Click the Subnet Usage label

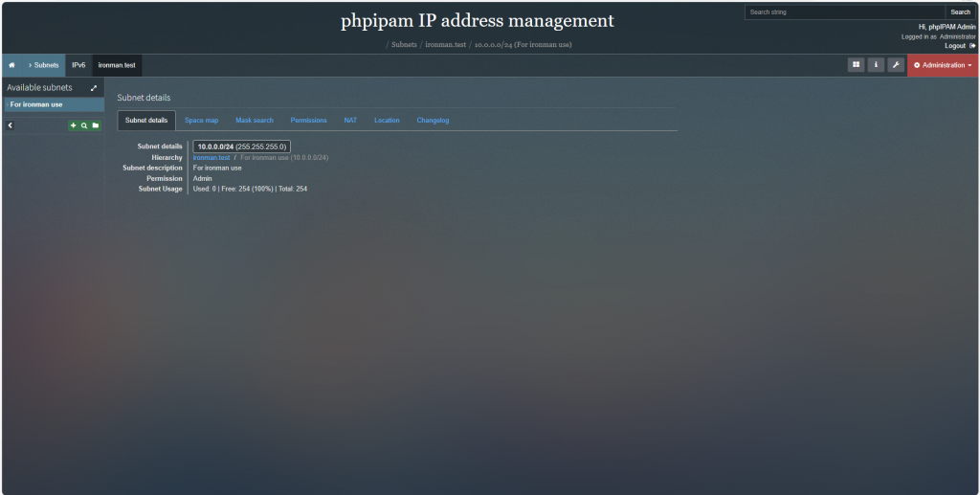(x=161, y=189)
